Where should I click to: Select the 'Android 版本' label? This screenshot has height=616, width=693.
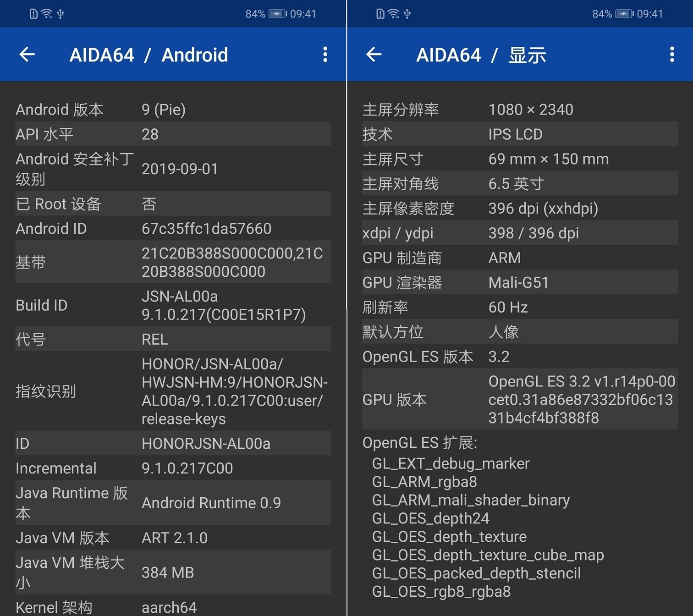click(60, 110)
